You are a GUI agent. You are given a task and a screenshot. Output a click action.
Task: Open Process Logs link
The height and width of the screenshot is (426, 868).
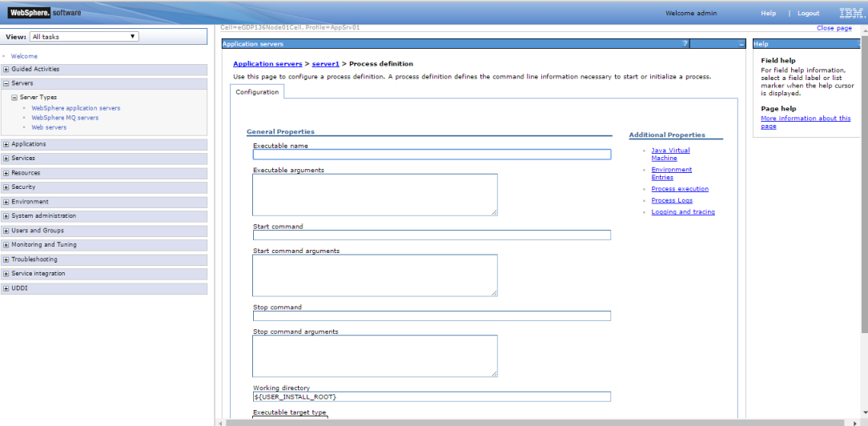pyautogui.click(x=672, y=201)
